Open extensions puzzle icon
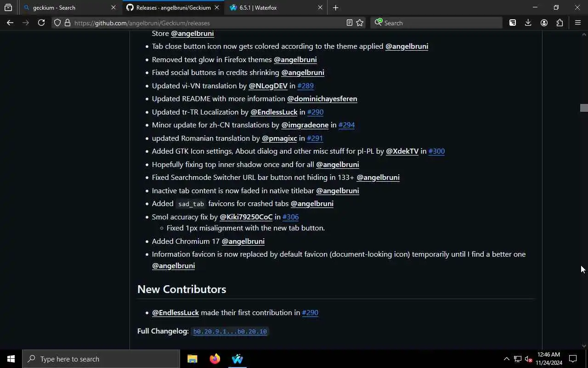The width and height of the screenshot is (588, 368). pyautogui.click(x=560, y=23)
